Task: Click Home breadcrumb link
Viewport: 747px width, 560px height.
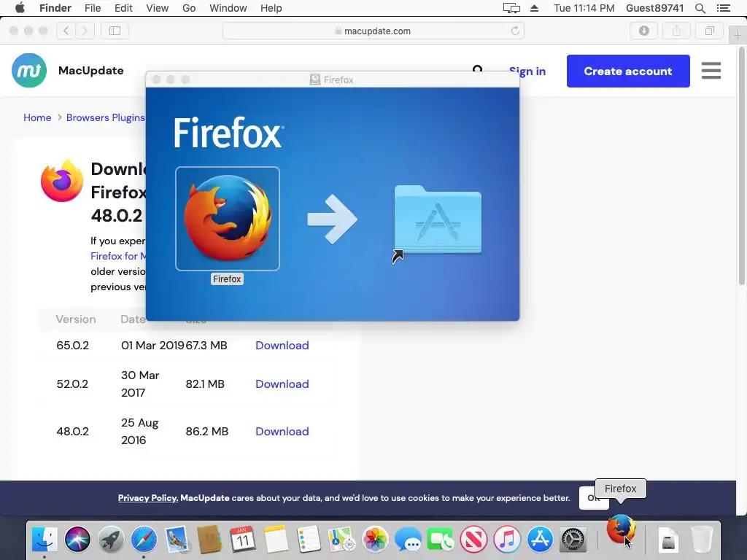Action: click(x=37, y=117)
